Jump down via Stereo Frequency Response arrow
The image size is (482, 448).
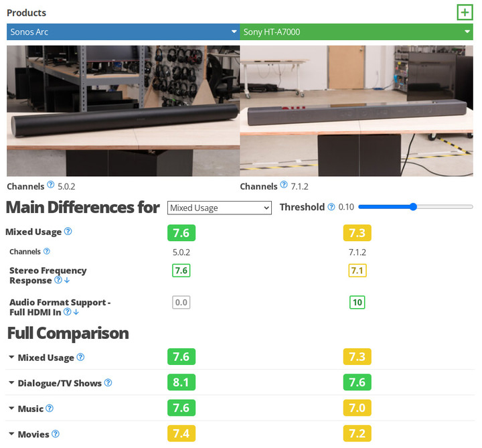tap(67, 280)
